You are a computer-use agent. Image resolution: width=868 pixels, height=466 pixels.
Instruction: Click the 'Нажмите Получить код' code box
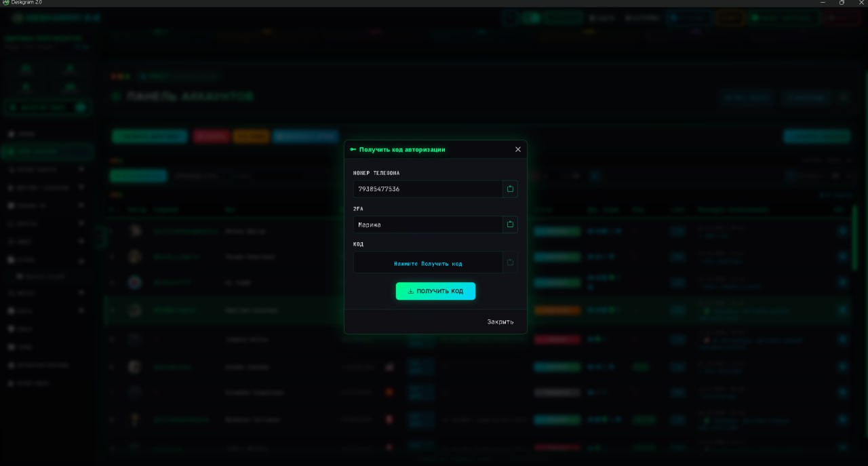coord(428,263)
